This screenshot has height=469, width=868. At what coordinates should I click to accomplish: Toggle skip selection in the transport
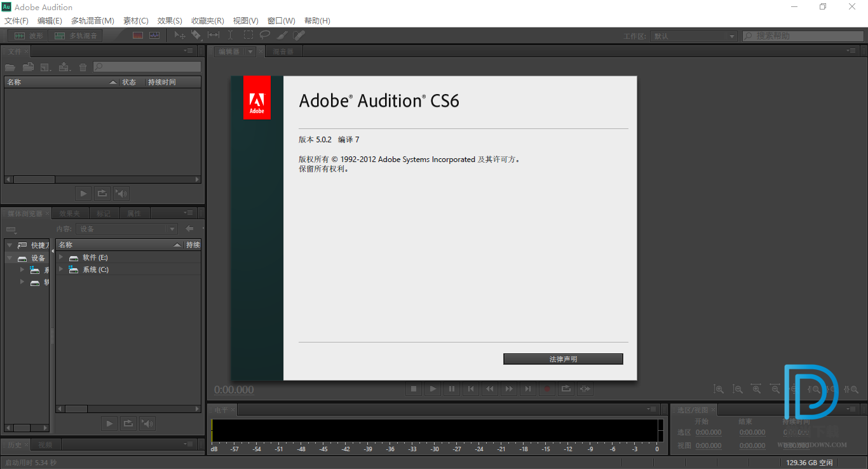click(585, 389)
